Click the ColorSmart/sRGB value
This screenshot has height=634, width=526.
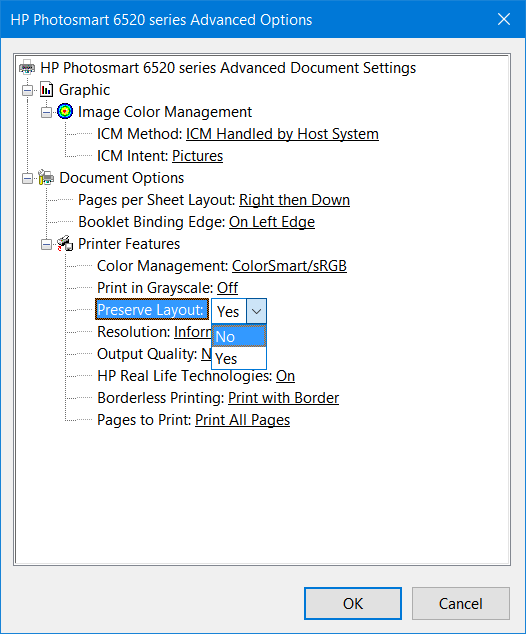coord(289,266)
